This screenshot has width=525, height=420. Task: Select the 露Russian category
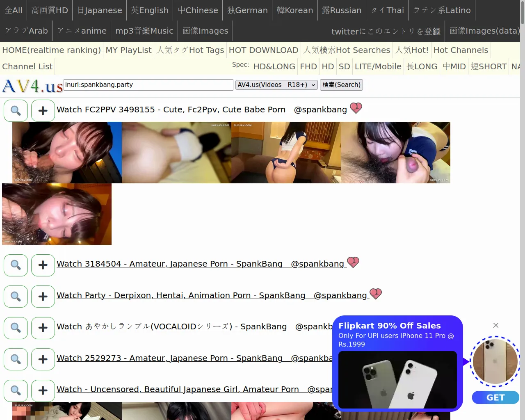[x=342, y=10]
